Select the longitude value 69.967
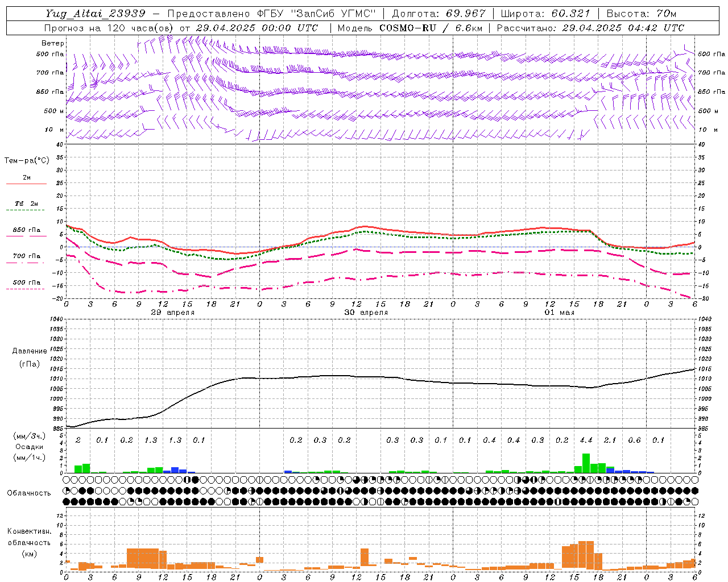The height and width of the screenshot is (582, 728). coord(466,13)
